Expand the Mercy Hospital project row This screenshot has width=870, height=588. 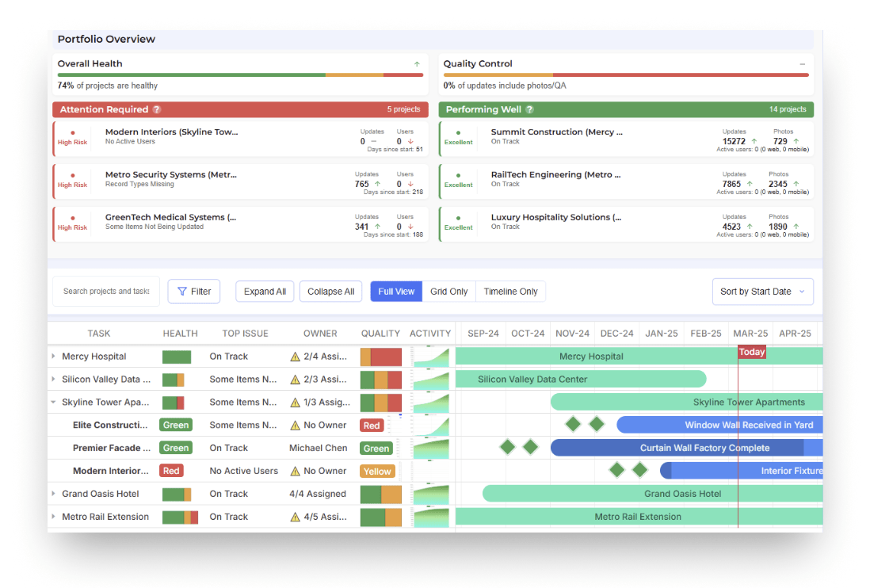(54, 356)
